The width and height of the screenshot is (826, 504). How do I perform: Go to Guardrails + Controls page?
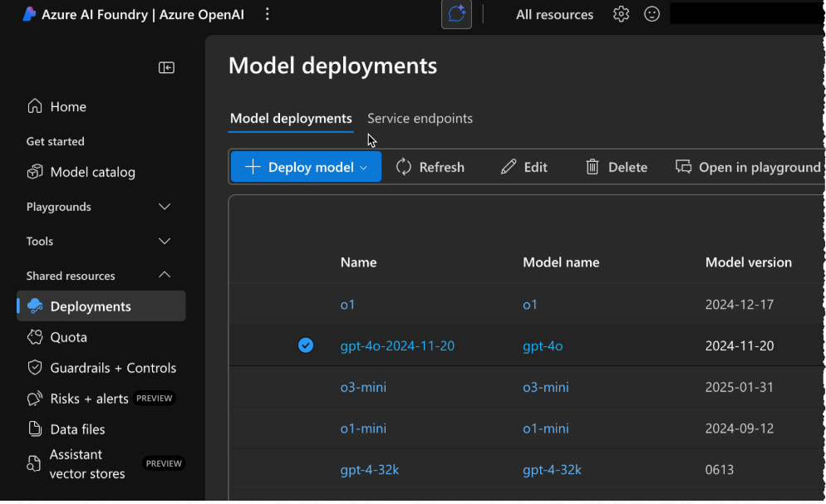113,368
